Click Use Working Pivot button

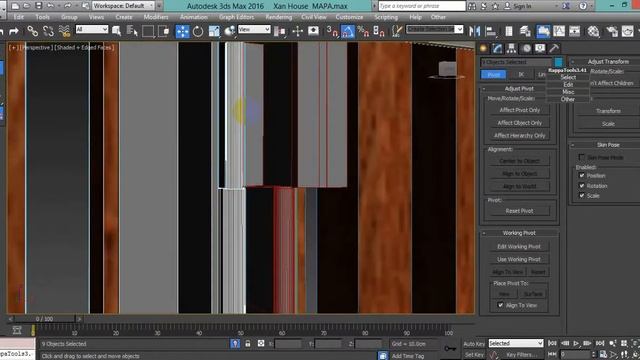click(519, 259)
